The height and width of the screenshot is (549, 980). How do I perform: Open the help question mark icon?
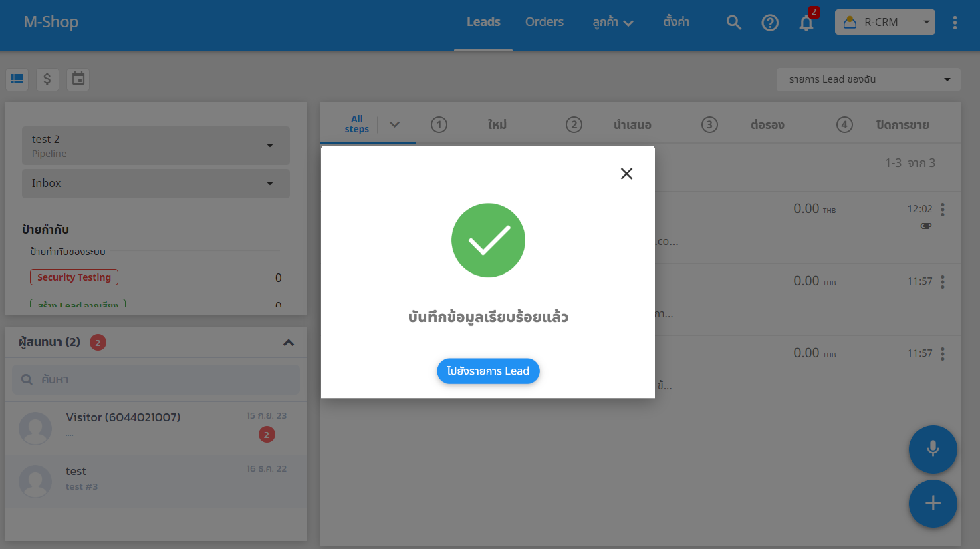point(770,23)
